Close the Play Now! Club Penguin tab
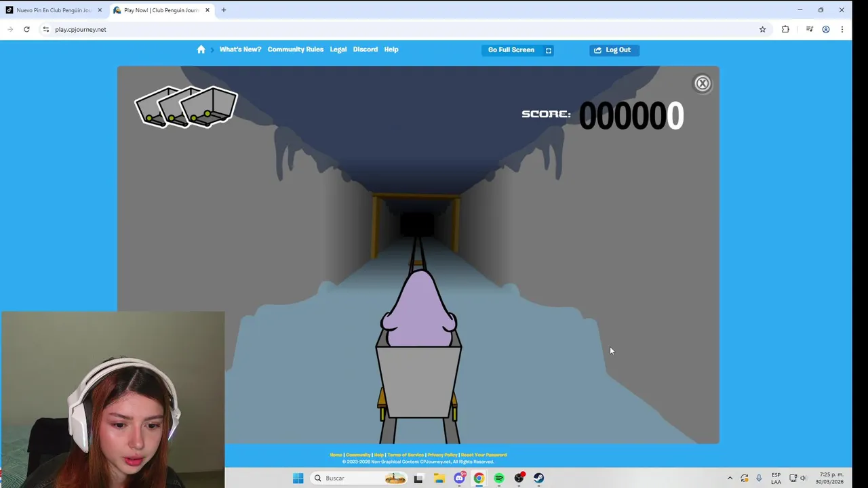Image resolution: width=868 pixels, height=488 pixels. click(x=208, y=10)
